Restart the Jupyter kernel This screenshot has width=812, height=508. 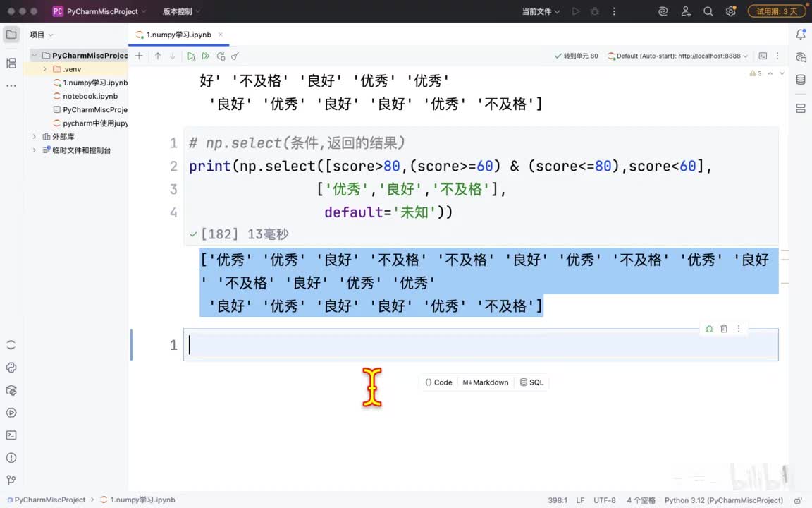[x=221, y=56]
